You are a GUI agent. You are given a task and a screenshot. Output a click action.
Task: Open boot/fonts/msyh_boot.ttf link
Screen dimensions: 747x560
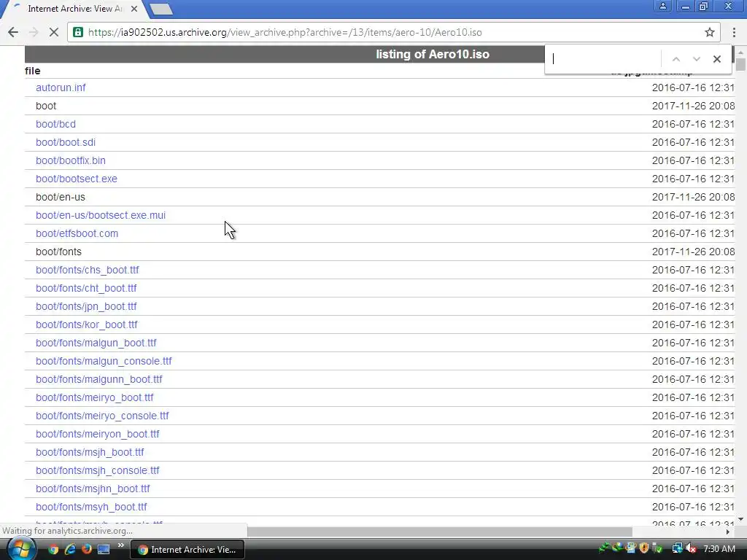click(x=91, y=507)
